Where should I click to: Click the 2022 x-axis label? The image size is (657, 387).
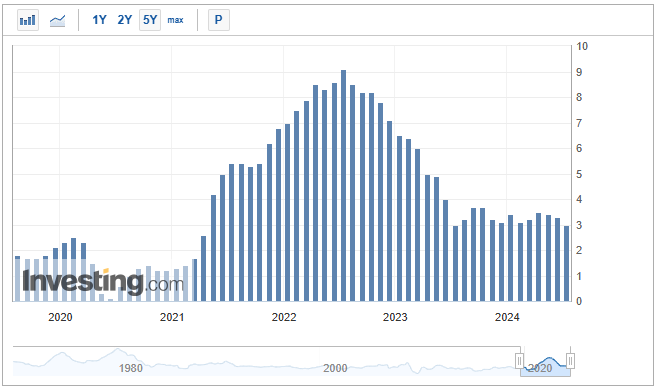click(284, 317)
